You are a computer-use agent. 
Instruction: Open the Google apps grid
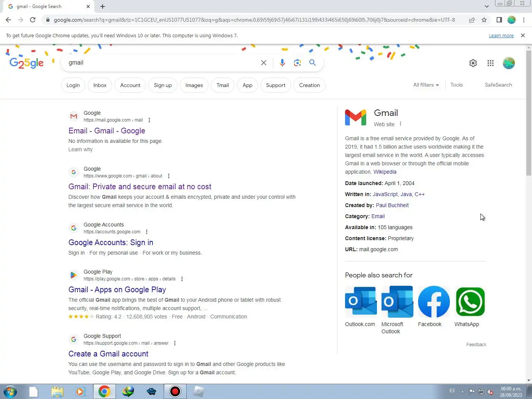(x=491, y=63)
